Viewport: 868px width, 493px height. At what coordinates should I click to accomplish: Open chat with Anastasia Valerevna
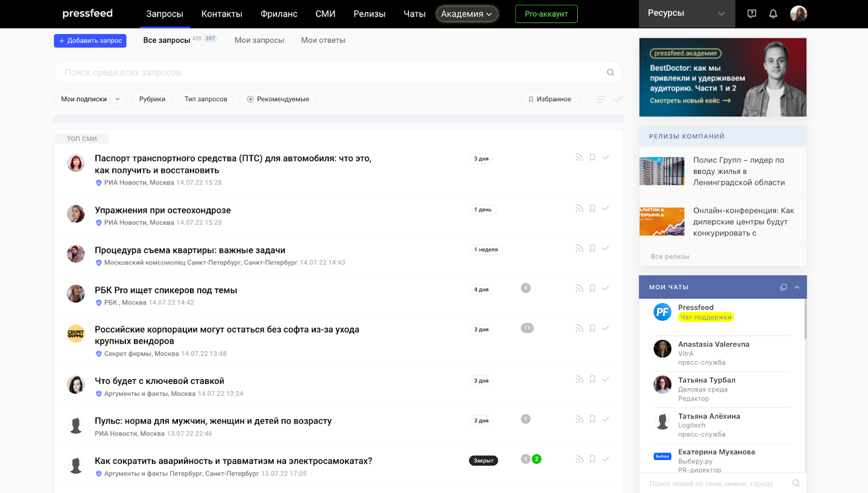point(722,353)
